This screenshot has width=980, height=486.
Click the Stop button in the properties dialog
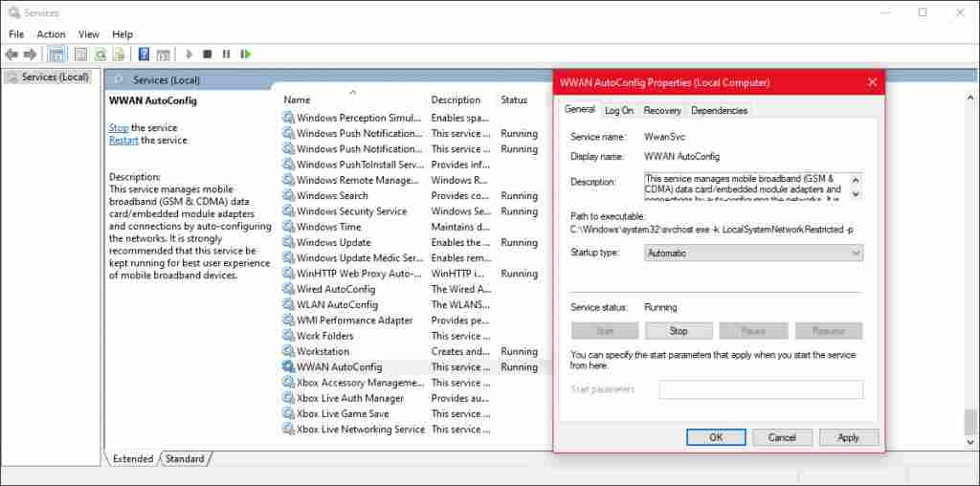(x=679, y=331)
